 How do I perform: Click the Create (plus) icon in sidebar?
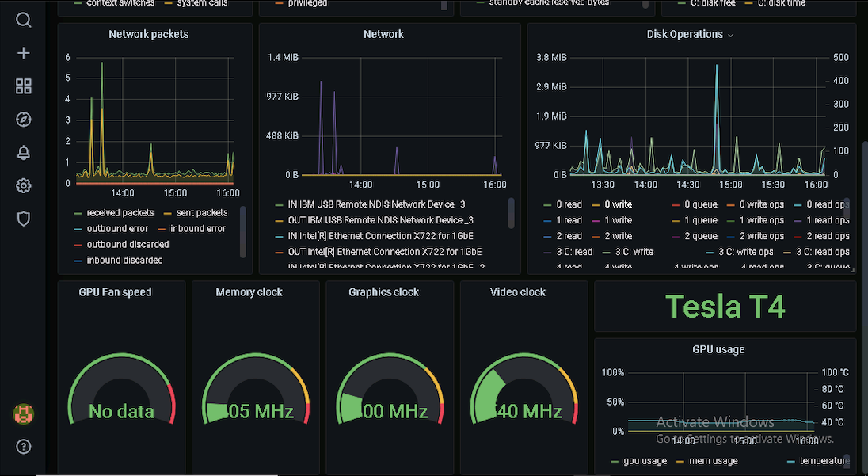[23, 53]
